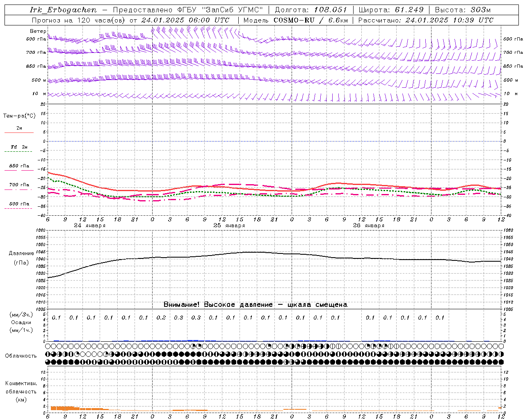
Task: Click the Конвективн. облачность label
Action: click(21, 387)
